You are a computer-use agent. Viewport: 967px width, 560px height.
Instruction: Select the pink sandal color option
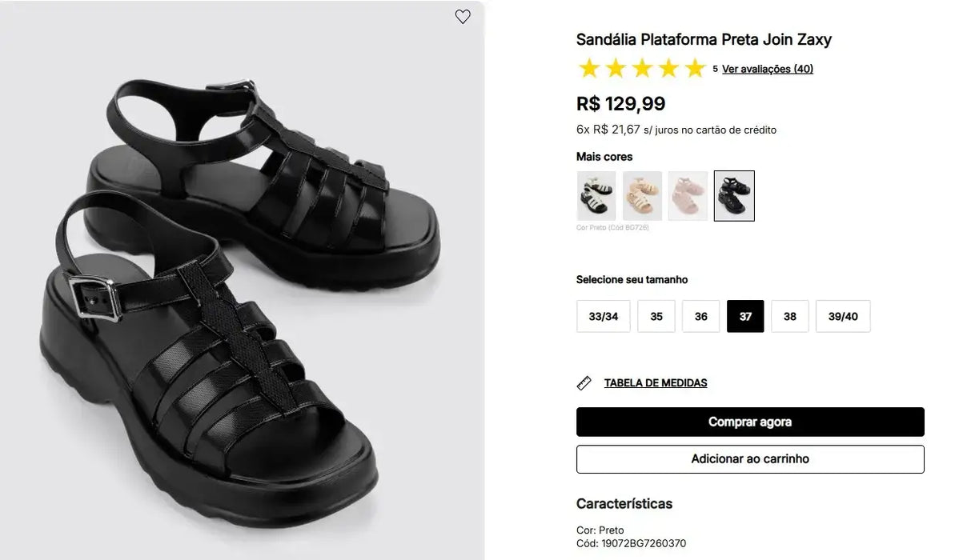688,196
